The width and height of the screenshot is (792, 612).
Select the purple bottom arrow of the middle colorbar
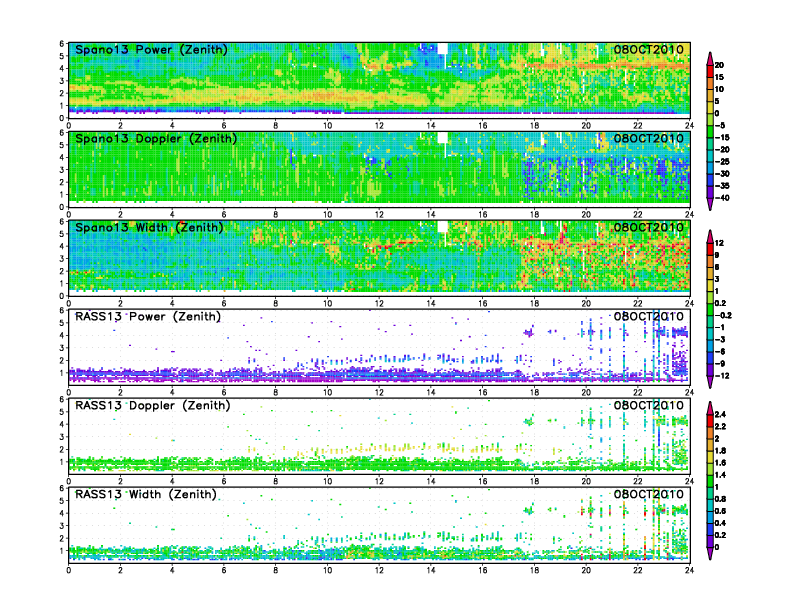coord(710,382)
